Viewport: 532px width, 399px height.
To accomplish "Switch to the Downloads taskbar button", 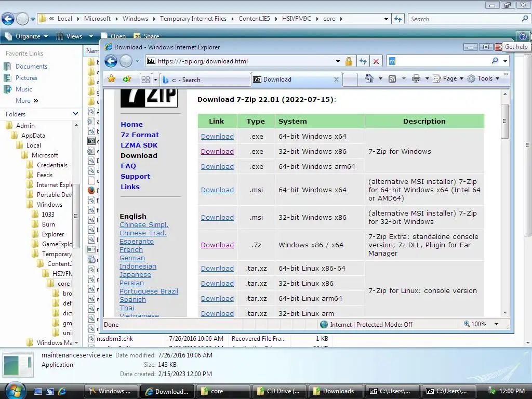I will [335, 391].
